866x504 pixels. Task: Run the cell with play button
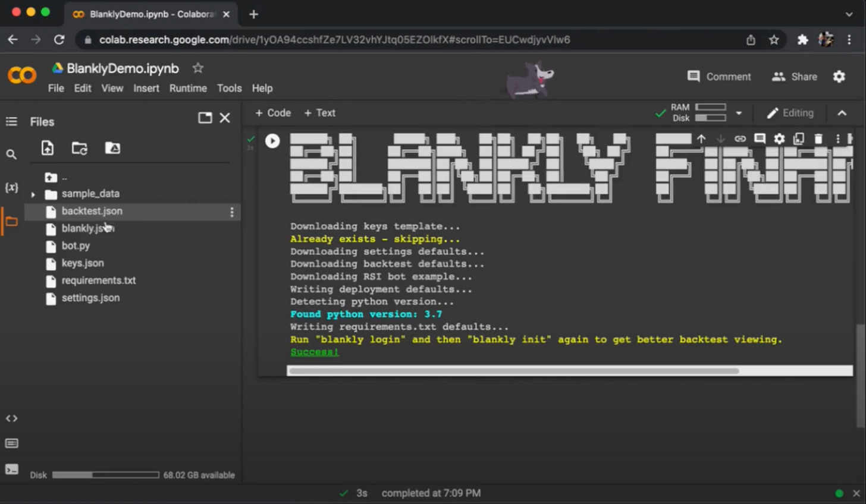coord(272,141)
